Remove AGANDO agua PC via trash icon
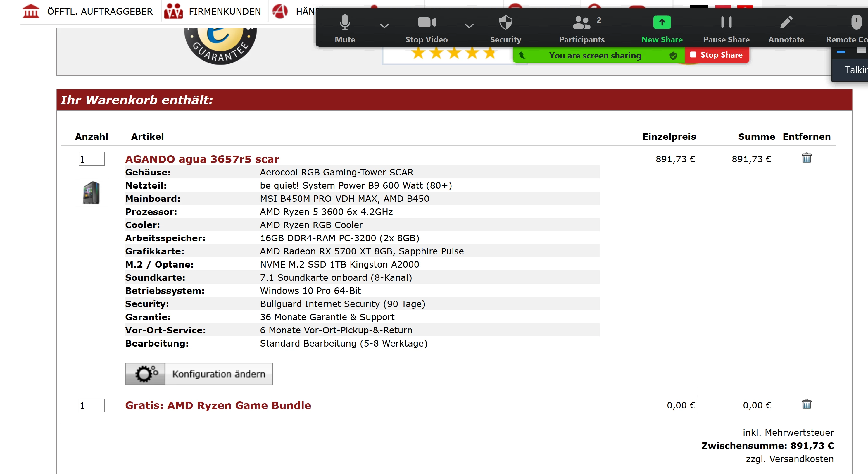Viewport: 868px width, 474px height. pos(806,158)
